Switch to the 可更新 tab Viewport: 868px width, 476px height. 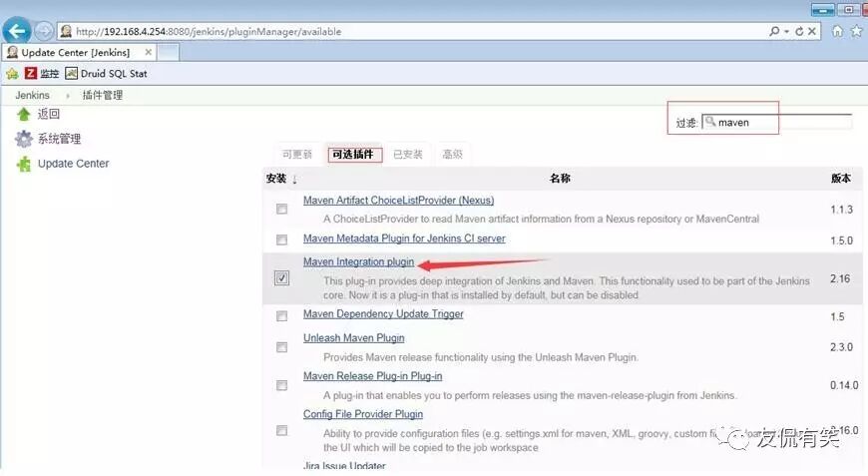click(297, 154)
